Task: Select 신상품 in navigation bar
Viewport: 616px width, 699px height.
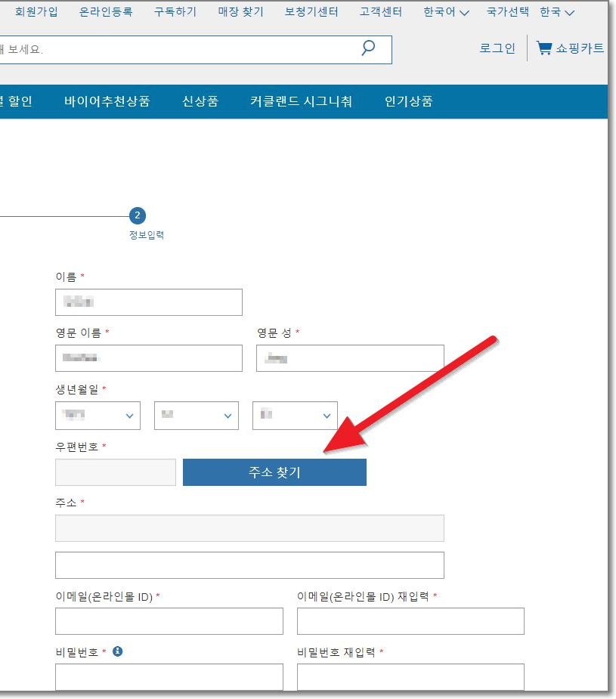Action: pyautogui.click(x=200, y=101)
